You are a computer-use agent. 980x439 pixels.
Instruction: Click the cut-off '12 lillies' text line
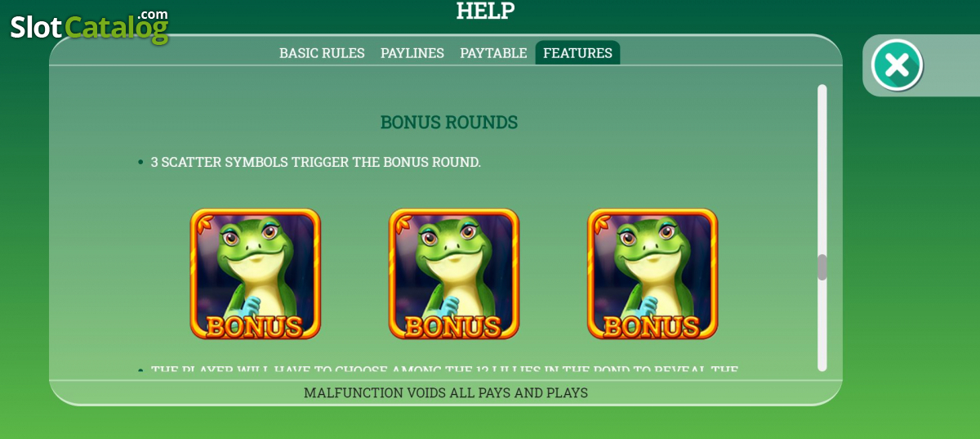445,370
